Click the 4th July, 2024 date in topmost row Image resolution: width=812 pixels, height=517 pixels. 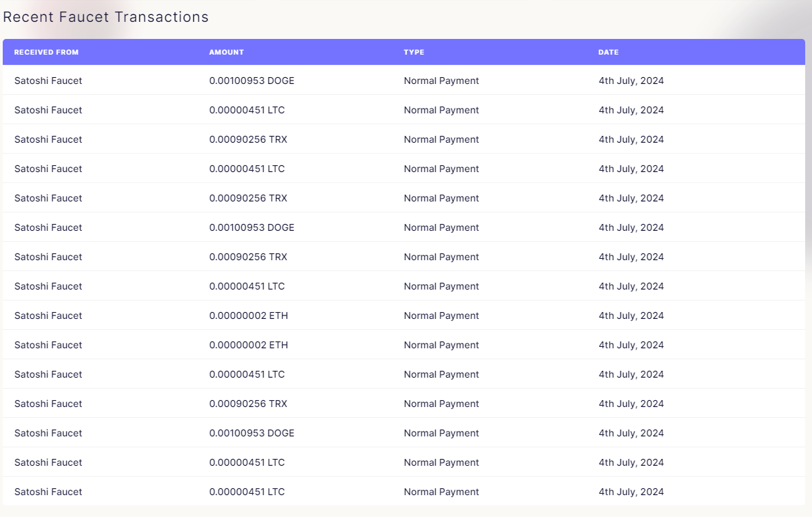click(631, 81)
